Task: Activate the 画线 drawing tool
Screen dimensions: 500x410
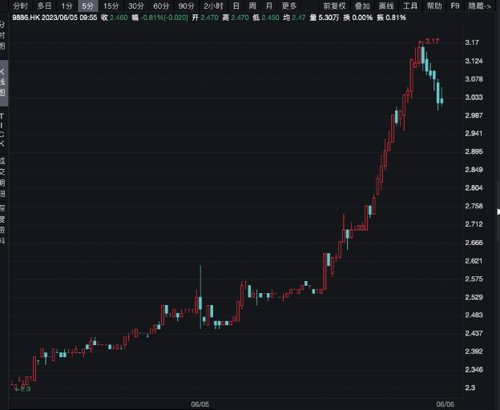Action: coord(386,6)
